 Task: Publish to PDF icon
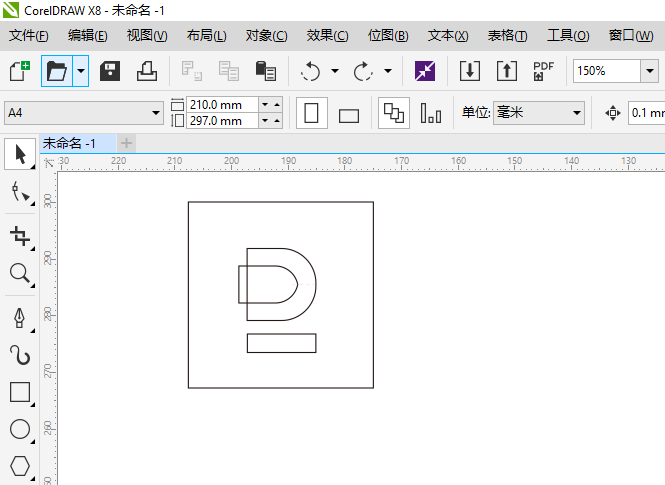tap(544, 71)
